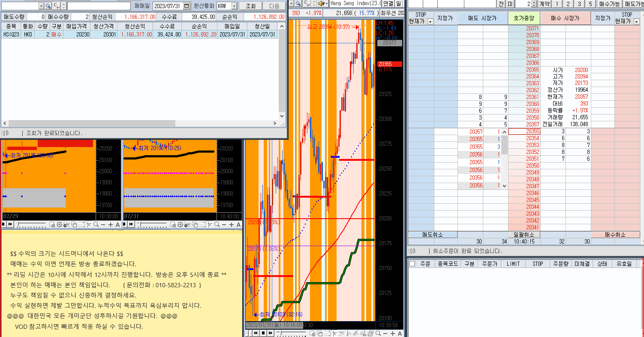
Task: Click the 잔 button in the order panel
Action: pos(501,4)
